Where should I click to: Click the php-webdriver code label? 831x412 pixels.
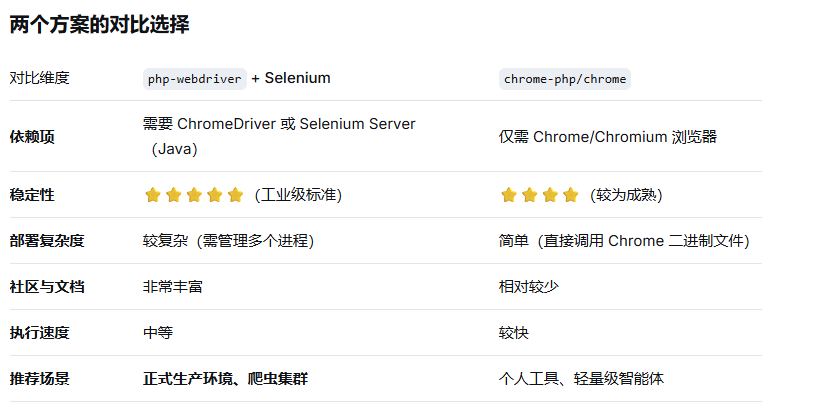(x=195, y=79)
